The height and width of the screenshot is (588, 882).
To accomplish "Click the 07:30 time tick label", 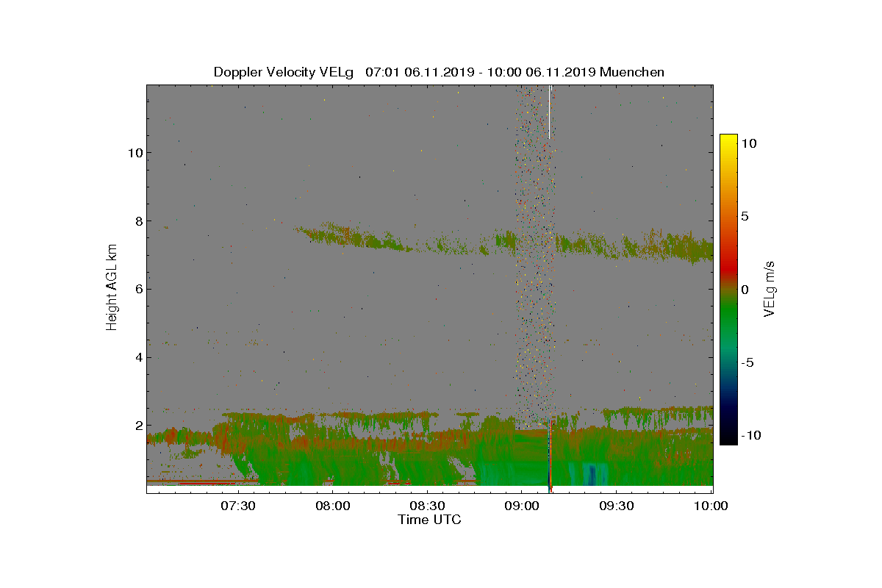I will [237, 506].
